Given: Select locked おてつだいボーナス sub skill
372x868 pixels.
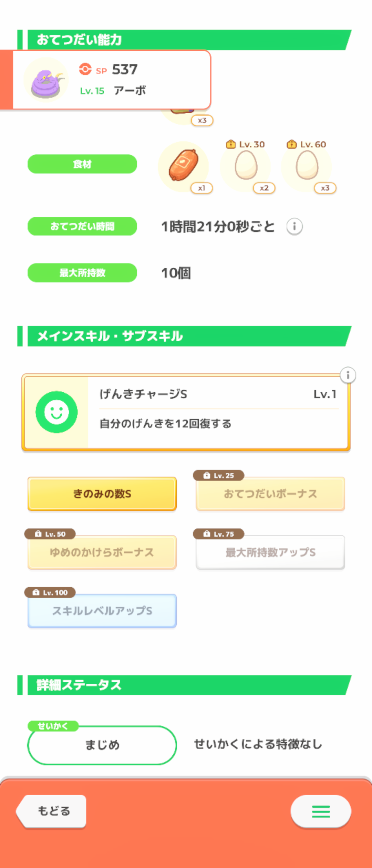Looking at the screenshot, I should click(x=270, y=494).
